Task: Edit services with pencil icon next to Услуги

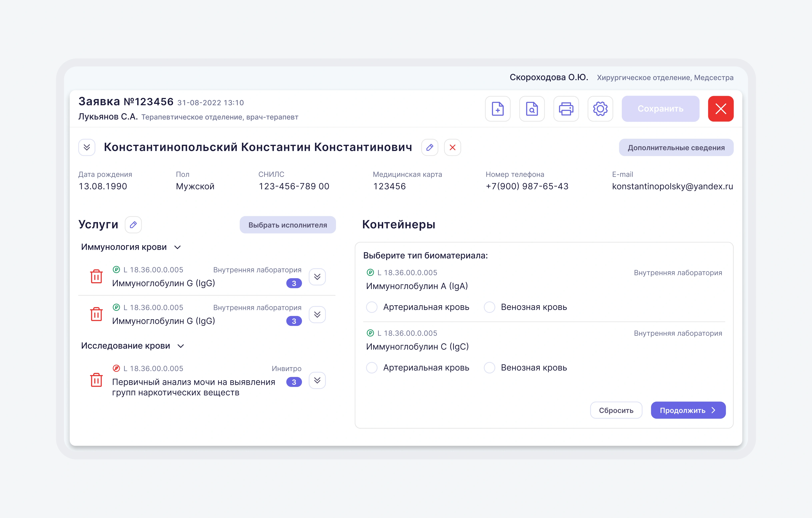Action: 133,225
